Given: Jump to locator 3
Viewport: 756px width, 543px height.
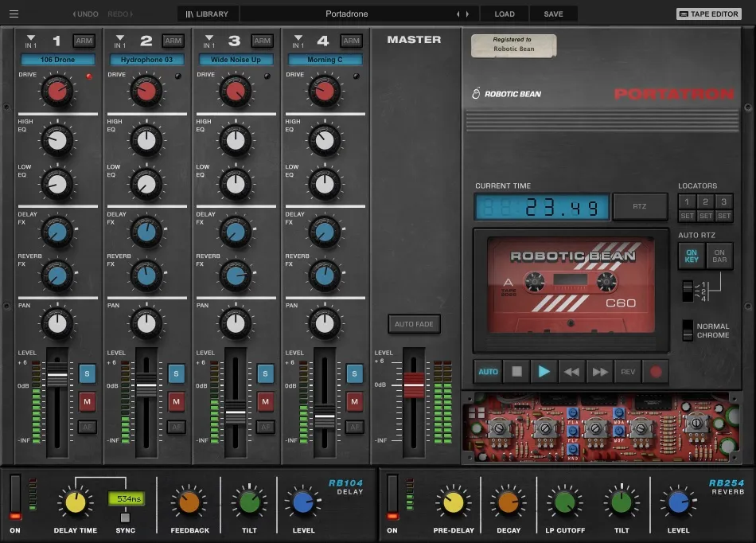Looking at the screenshot, I should [x=723, y=201].
